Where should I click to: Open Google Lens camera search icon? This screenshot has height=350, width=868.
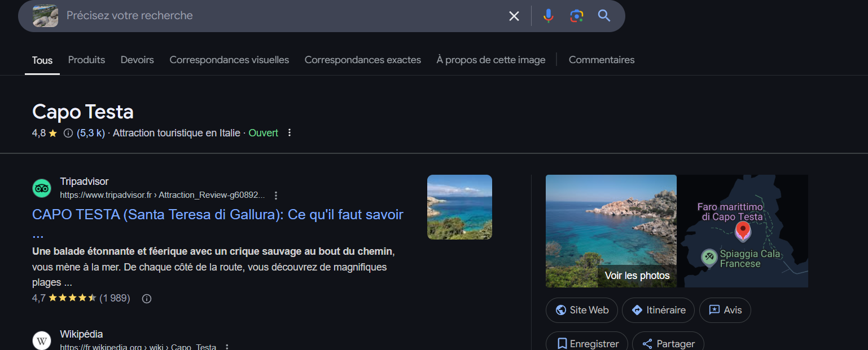coord(576,16)
